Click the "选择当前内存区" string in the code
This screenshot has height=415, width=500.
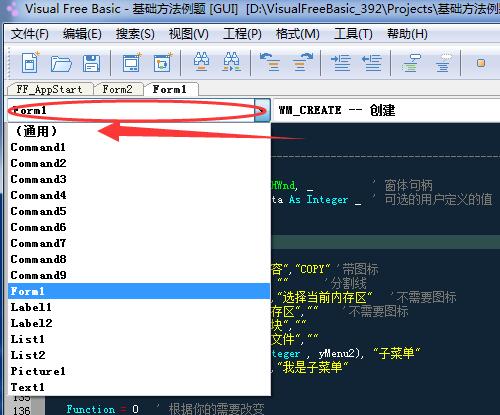(x=325, y=297)
